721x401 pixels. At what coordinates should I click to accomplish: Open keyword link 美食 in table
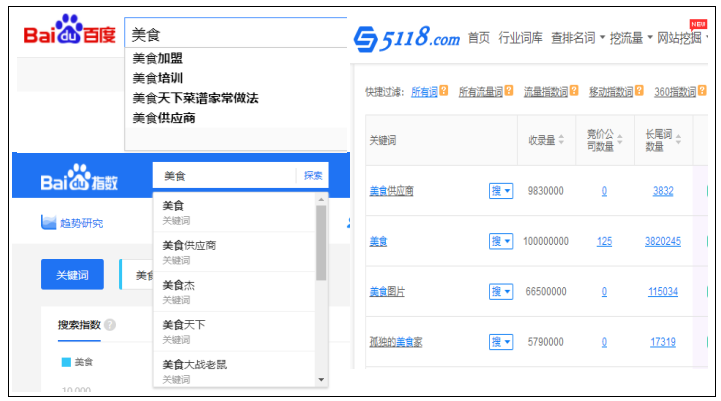point(378,241)
